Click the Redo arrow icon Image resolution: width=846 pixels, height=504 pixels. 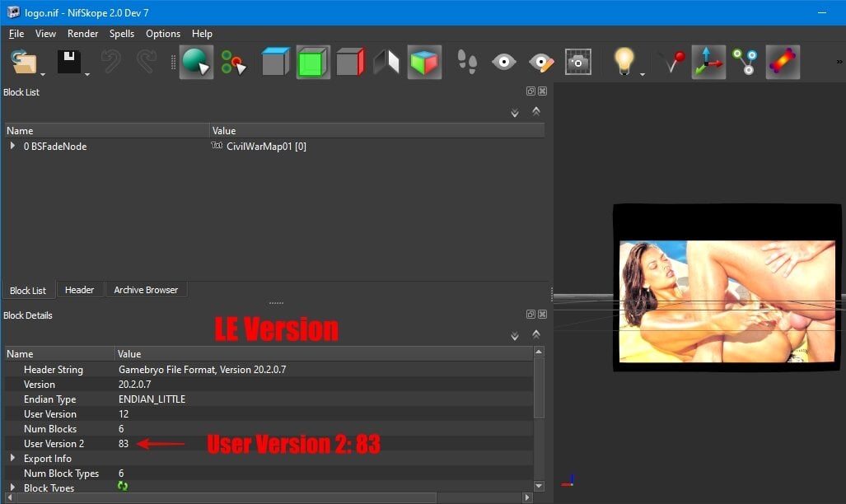pyautogui.click(x=146, y=62)
